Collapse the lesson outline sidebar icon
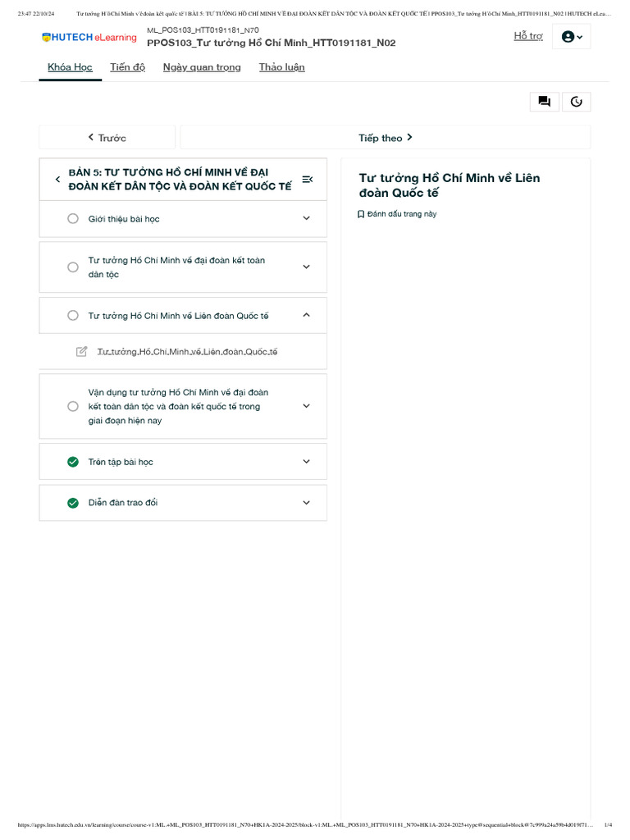The width and height of the screenshot is (630, 840). (307, 180)
